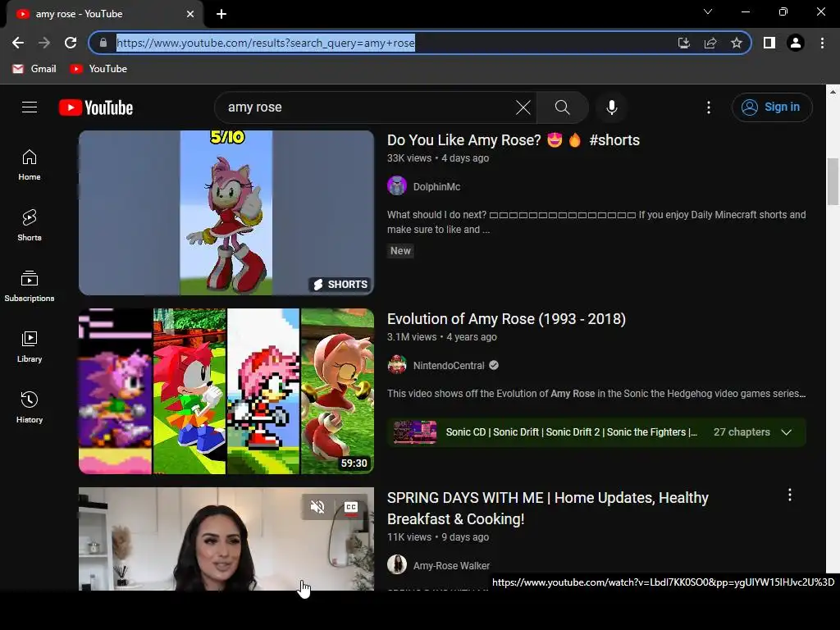Open SPRING DAYS WITH ME video title
The width and height of the screenshot is (840, 630).
547,508
